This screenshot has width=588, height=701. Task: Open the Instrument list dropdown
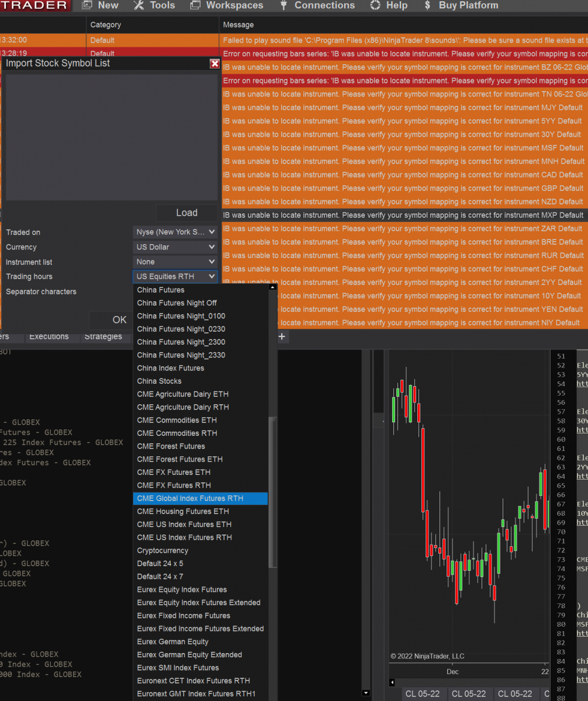pos(175,262)
